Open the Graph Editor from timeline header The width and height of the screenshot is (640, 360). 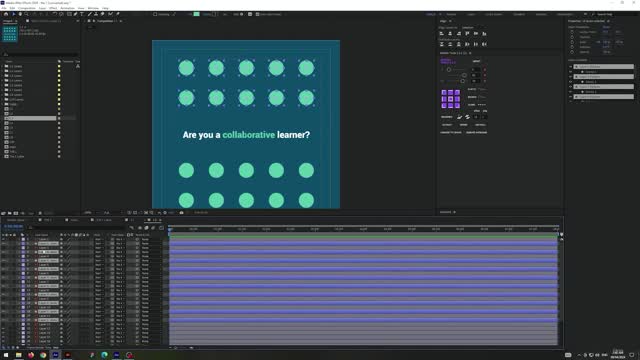click(x=161, y=228)
